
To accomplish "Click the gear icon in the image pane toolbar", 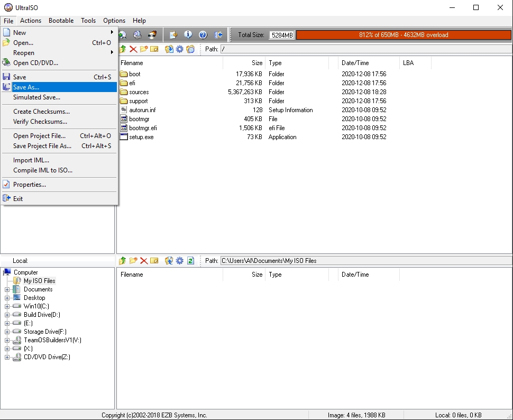I will pos(180,49).
